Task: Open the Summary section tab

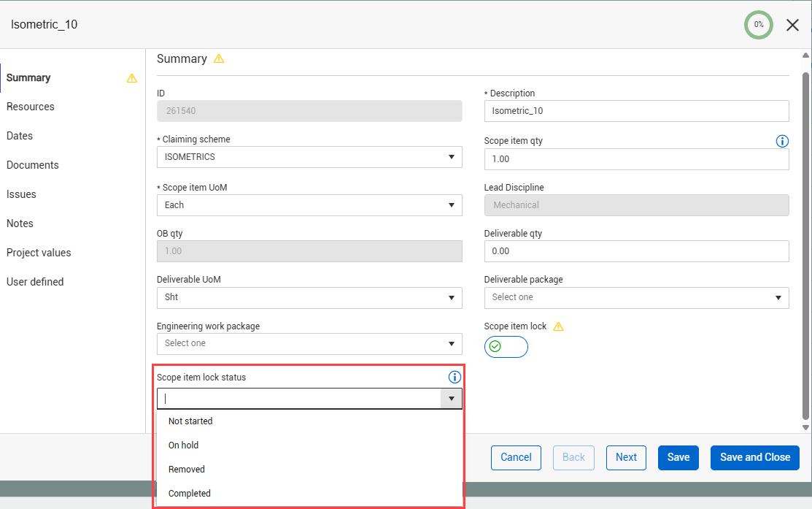Action: coord(72,77)
